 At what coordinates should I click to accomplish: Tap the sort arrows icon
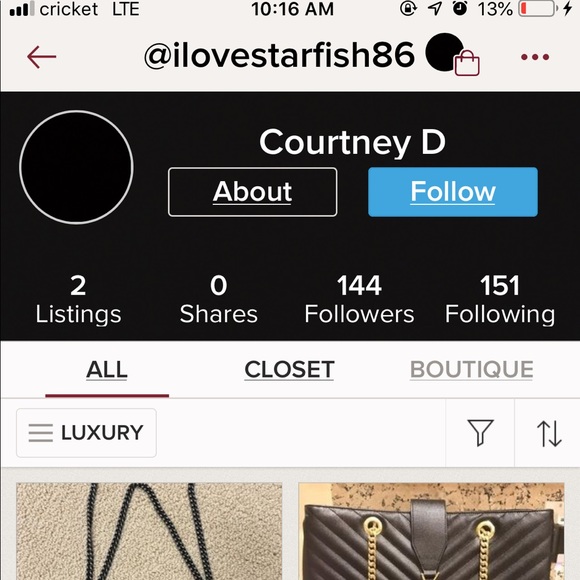[x=549, y=433]
